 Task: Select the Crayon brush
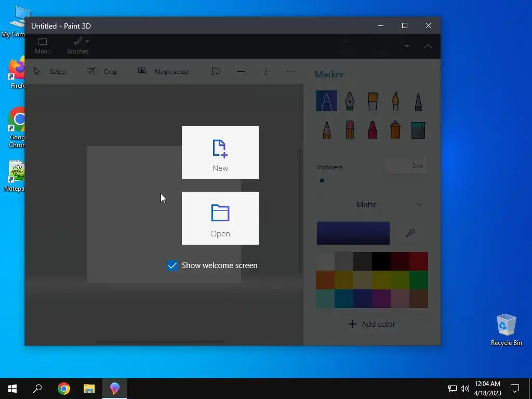[373, 129]
